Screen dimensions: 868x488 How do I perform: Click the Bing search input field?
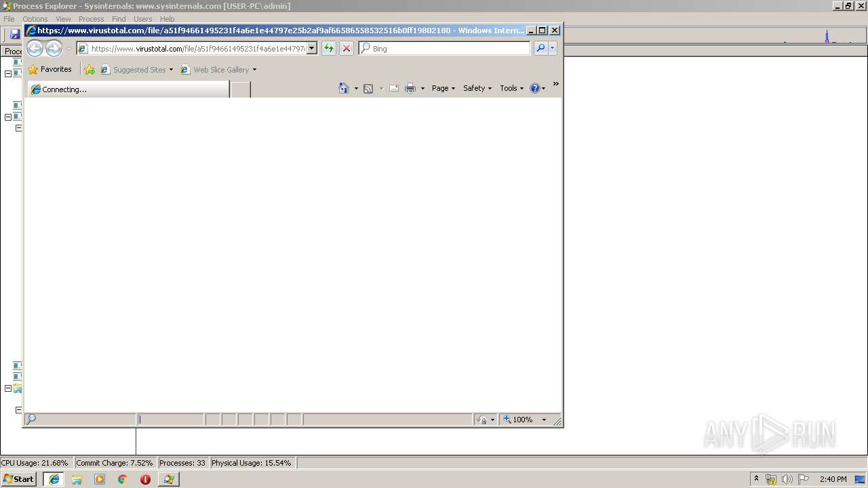(450, 48)
